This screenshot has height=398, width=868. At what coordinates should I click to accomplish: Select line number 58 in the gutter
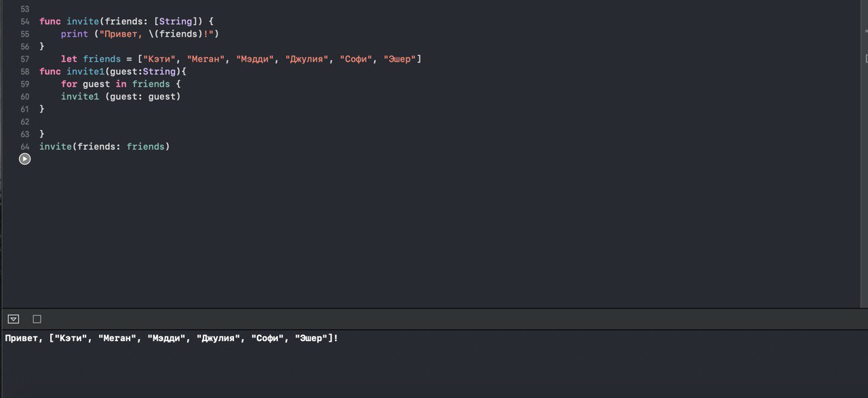[x=25, y=72]
